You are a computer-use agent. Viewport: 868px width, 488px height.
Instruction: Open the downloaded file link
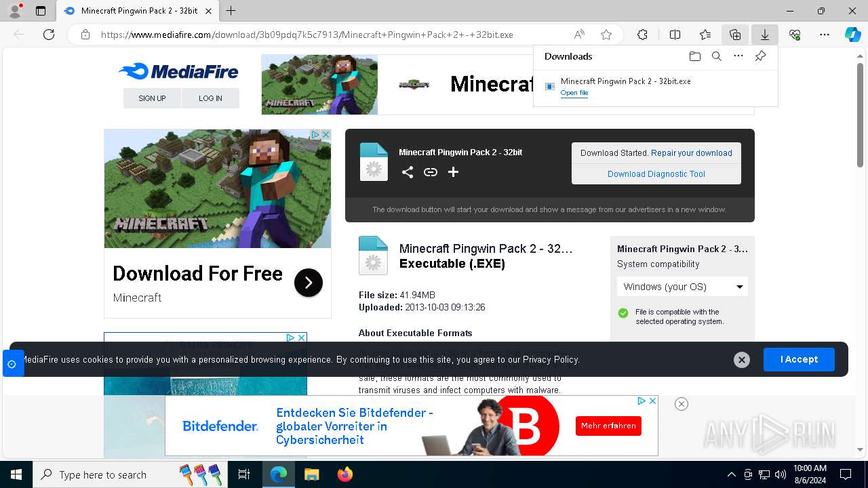(x=574, y=93)
